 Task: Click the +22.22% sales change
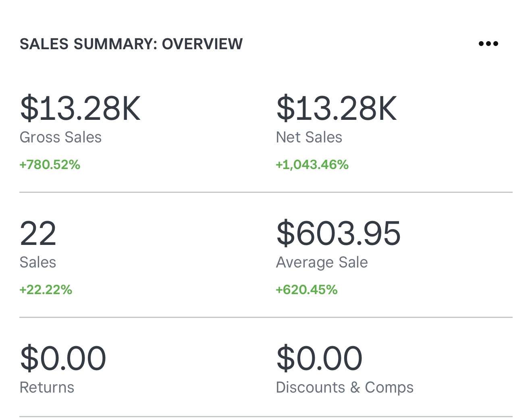click(x=46, y=290)
